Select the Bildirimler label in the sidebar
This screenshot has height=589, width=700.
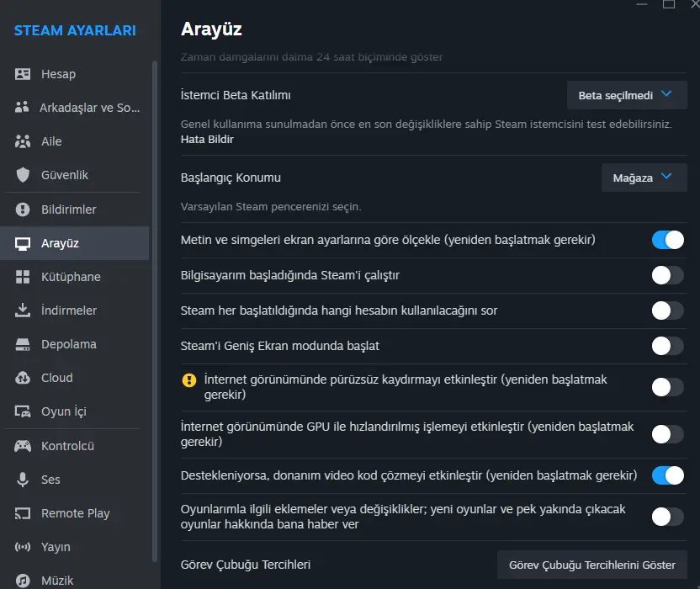68,210
